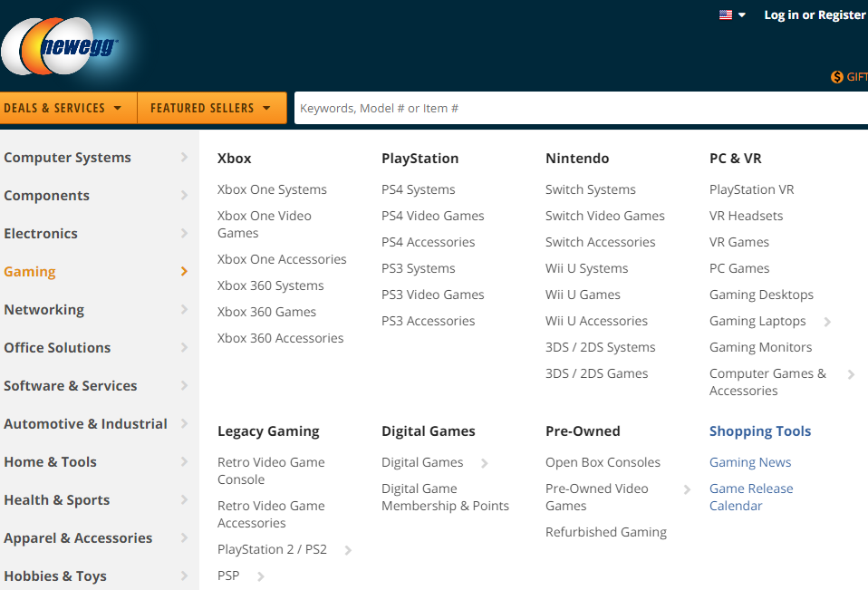Open the country selector dropdown arrow
Screen dimensions: 868x590
tap(742, 15)
